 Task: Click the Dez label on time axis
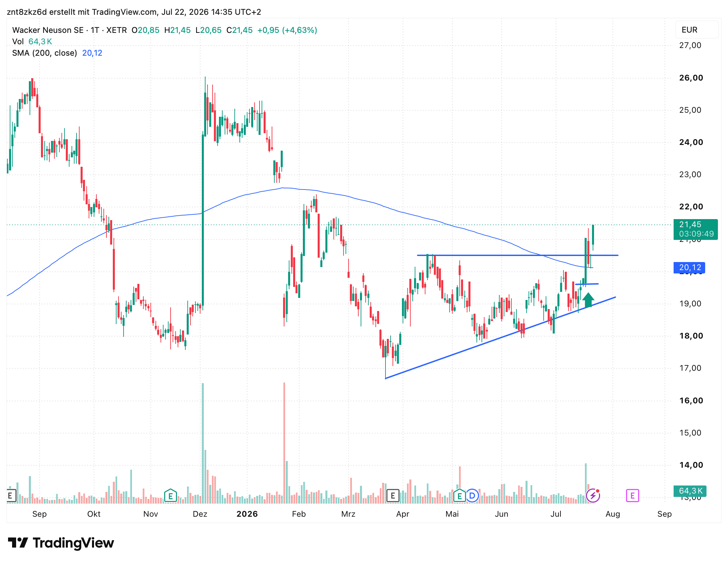point(200,514)
